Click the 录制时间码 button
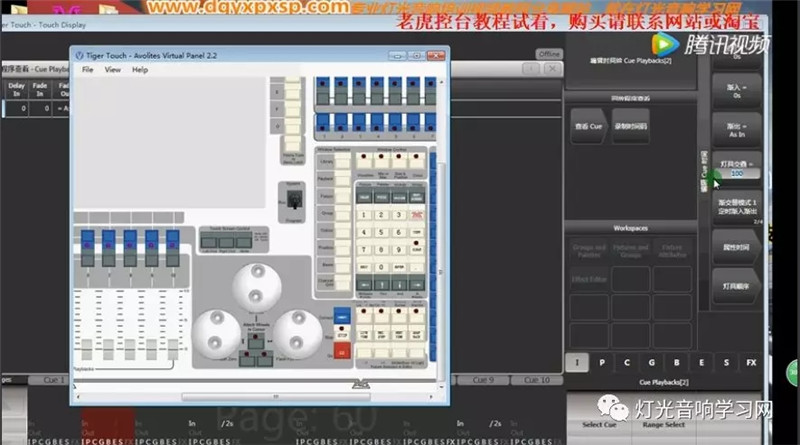The image size is (800, 445). click(x=631, y=126)
